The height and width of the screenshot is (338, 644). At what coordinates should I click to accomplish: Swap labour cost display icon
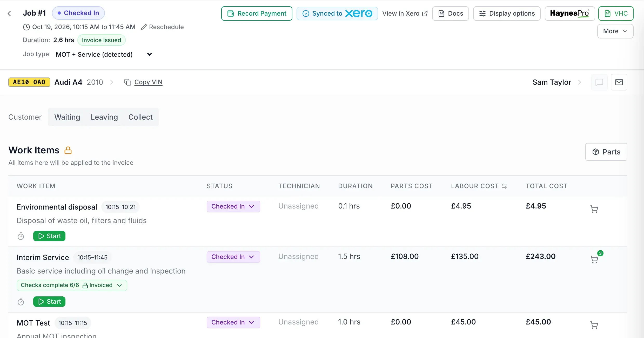point(504,186)
